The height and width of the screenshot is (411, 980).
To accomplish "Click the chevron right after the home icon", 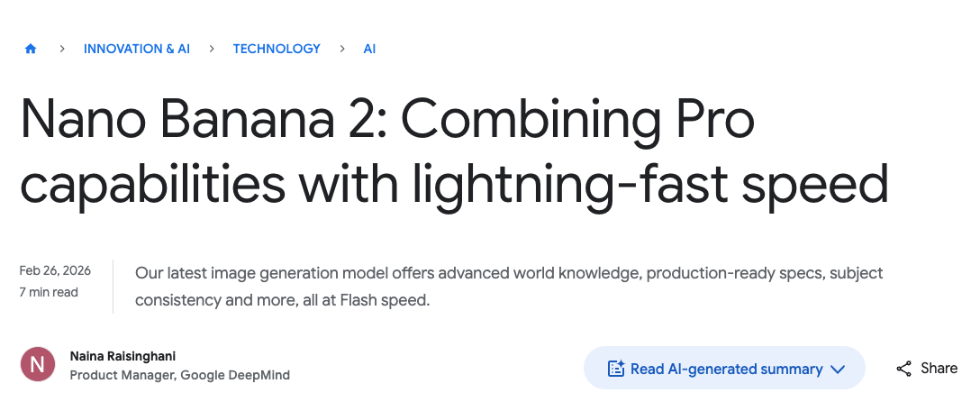I will click(x=62, y=49).
